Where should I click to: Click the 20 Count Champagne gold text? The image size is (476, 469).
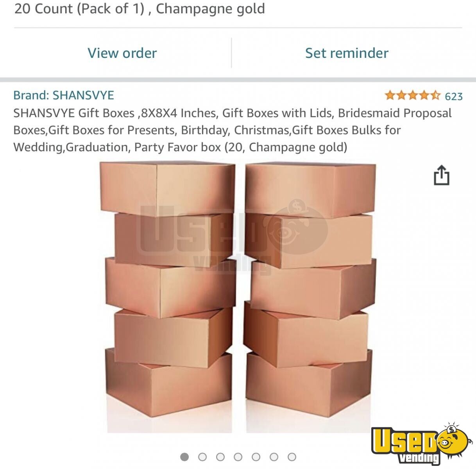tap(140, 9)
